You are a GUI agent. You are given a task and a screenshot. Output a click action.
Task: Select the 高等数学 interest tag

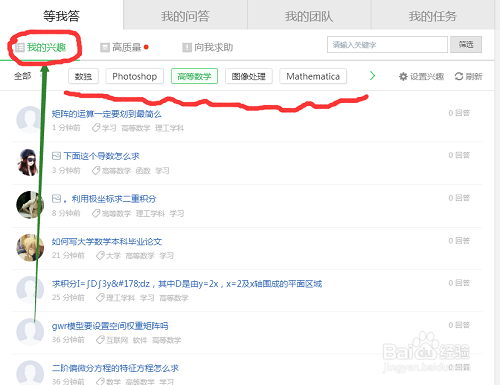click(194, 76)
